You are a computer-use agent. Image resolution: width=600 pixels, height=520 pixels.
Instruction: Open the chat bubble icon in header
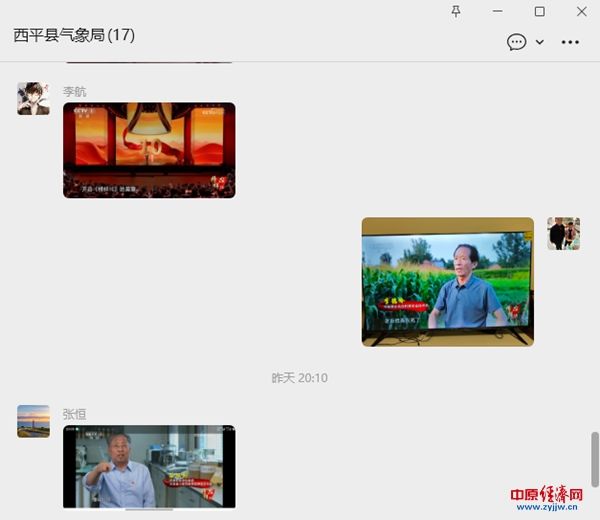click(x=516, y=42)
